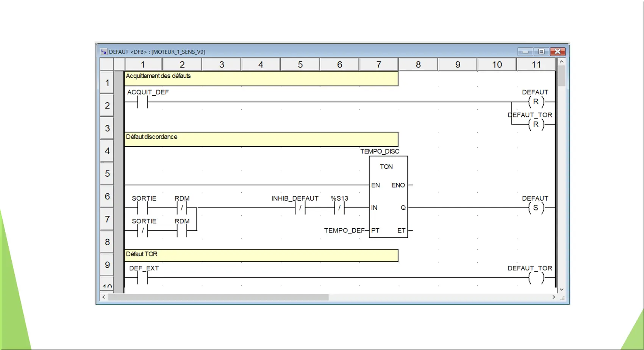Image resolution: width=644 pixels, height=350 pixels.
Task: Click the Q output pin of the timer
Action: click(403, 208)
